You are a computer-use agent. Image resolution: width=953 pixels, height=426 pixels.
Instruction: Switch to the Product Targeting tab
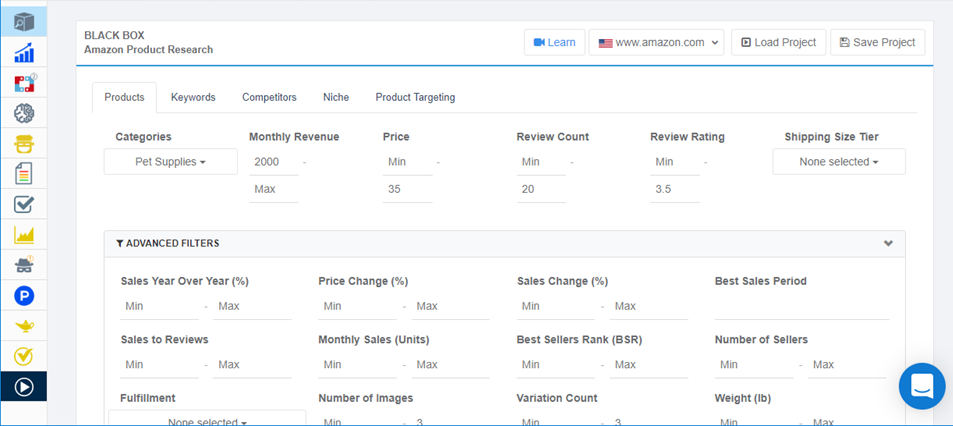(415, 97)
